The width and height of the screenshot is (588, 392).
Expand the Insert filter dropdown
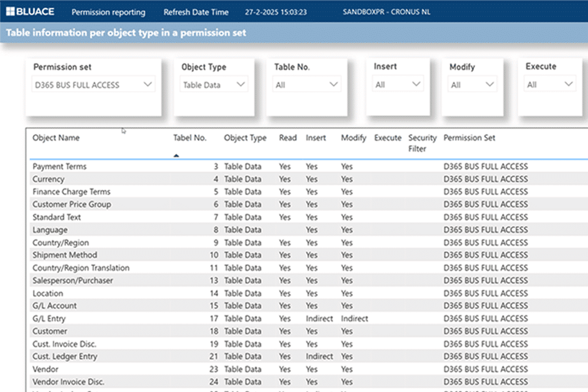(x=398, y=84)
